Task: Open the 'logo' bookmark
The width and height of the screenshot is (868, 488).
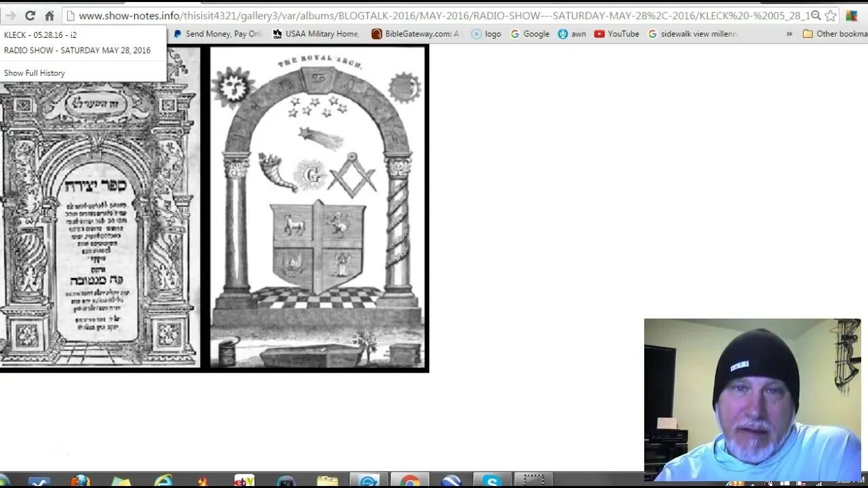Action: [x=486, y=34]
